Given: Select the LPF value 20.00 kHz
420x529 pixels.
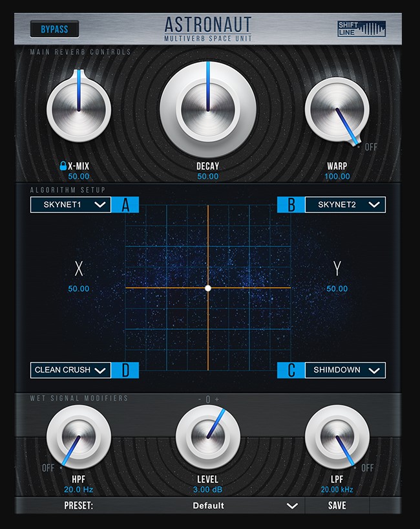Looking at the screenshot, I should (337, 490).
